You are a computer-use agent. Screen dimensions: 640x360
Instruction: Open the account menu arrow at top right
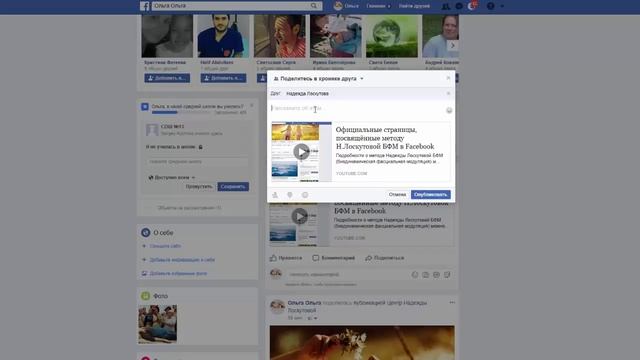502,6
